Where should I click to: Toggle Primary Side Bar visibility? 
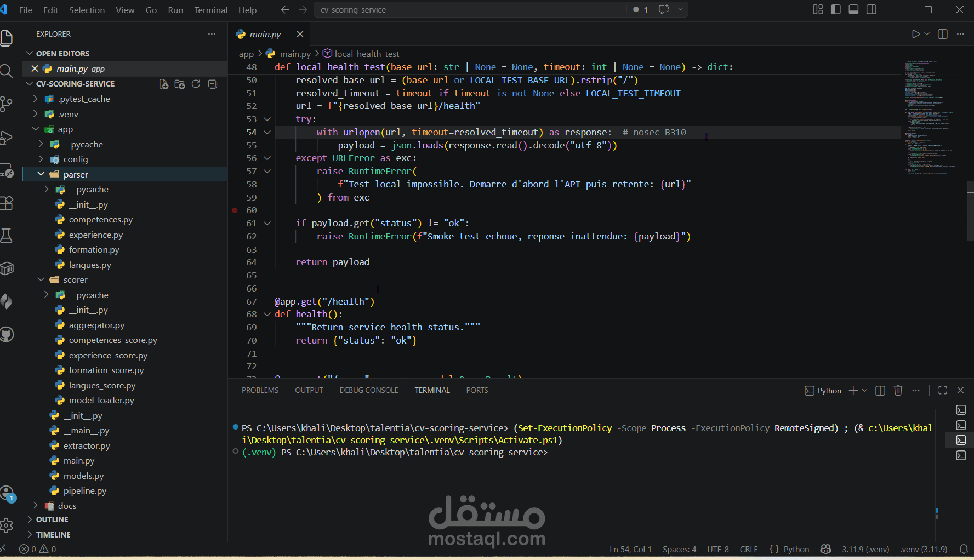point(836,9)
